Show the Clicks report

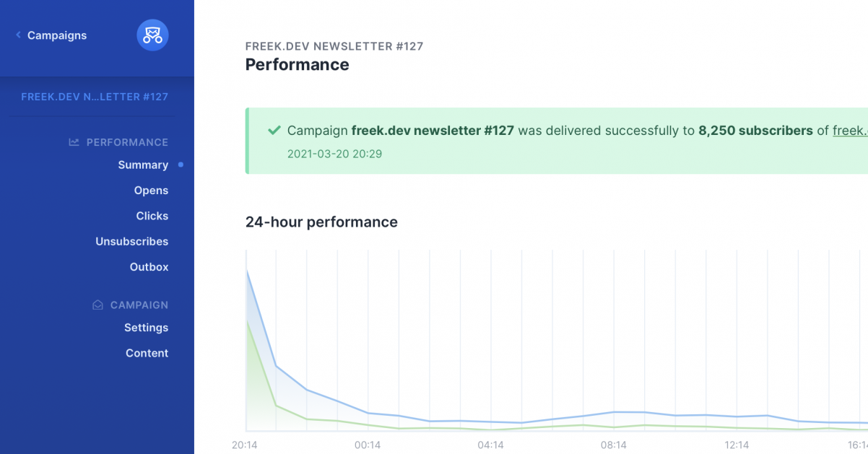pos(152,216)
